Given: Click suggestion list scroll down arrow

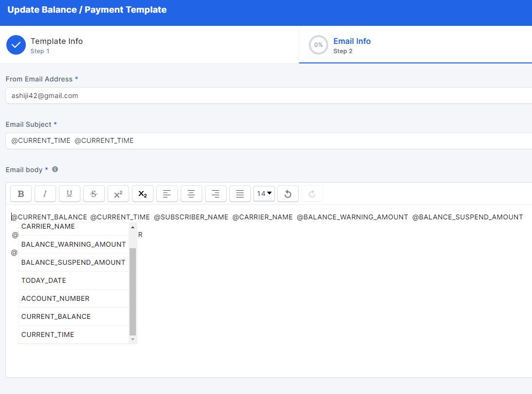Looking at the screenshot, I should 133,339.
